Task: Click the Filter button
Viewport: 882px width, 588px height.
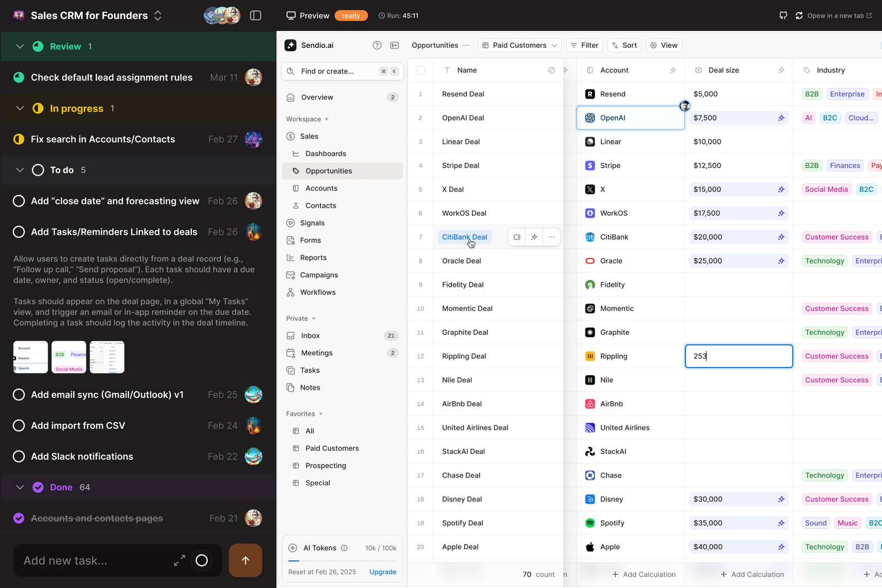Action: pyautogui.click(x=584, y=45)
